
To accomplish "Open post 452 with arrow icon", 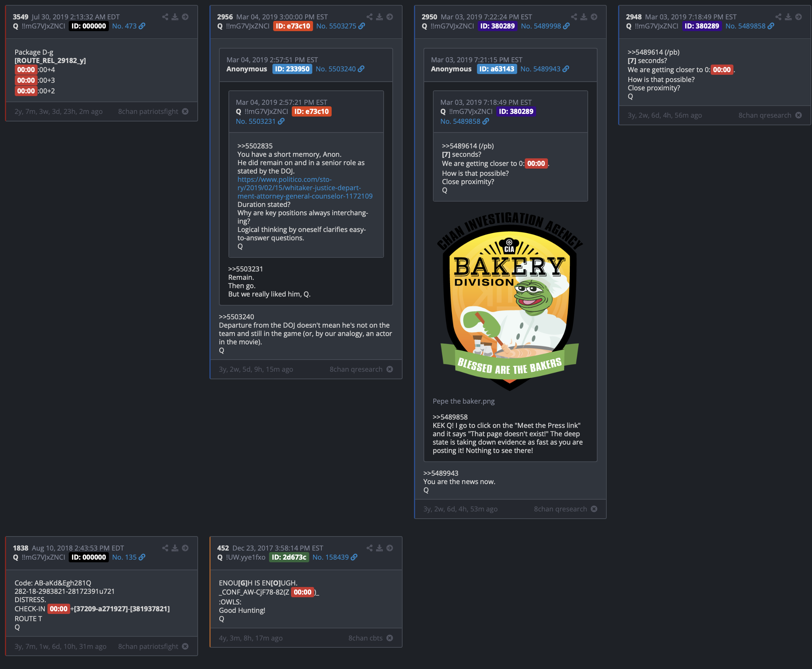I will click(390, 548).
